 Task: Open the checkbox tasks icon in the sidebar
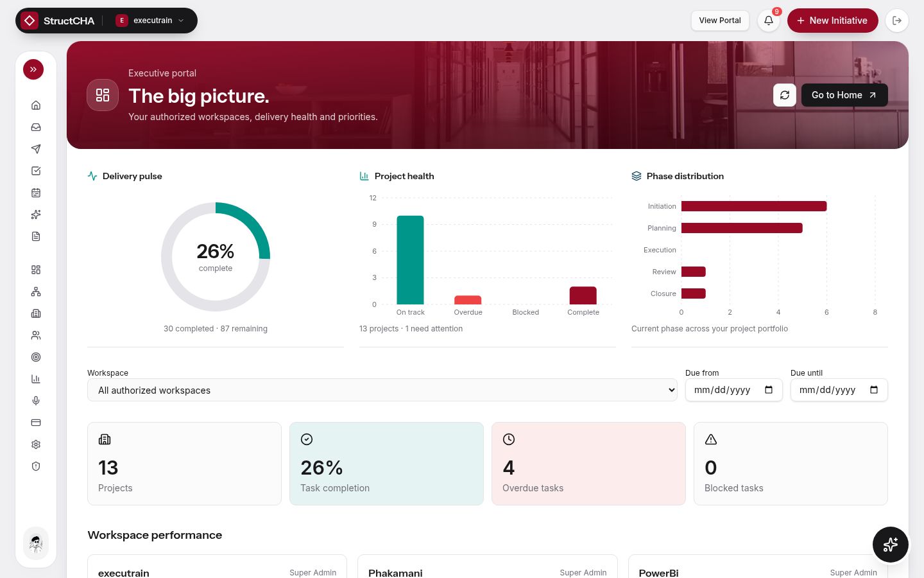tap(36, 171)
